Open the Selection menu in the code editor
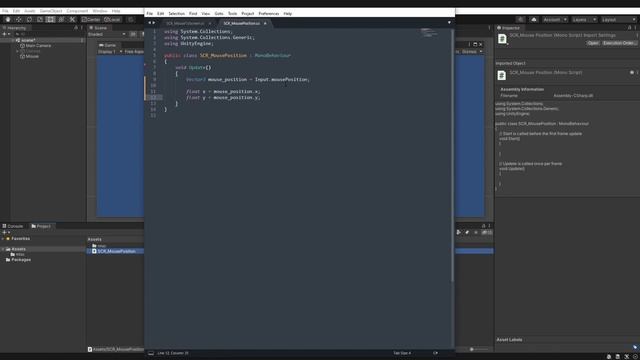This screenshot has height=360, width=640. 176,13
